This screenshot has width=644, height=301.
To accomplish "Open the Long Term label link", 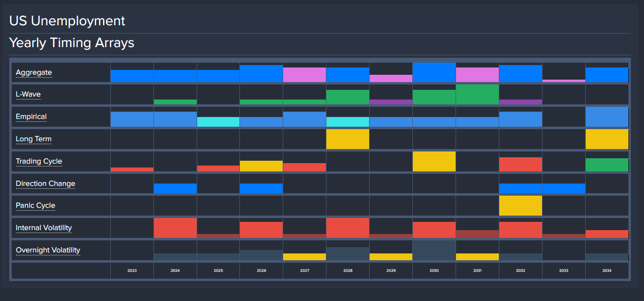I will 34,139.
